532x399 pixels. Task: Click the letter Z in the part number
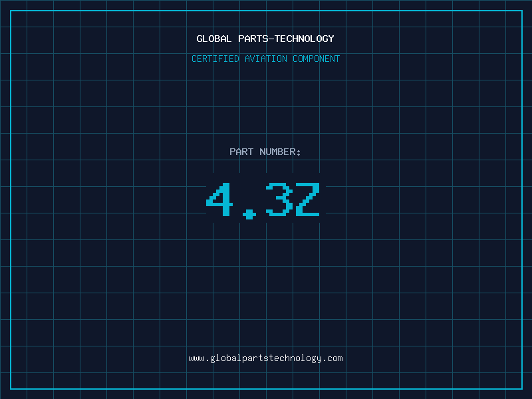point(307,199)
